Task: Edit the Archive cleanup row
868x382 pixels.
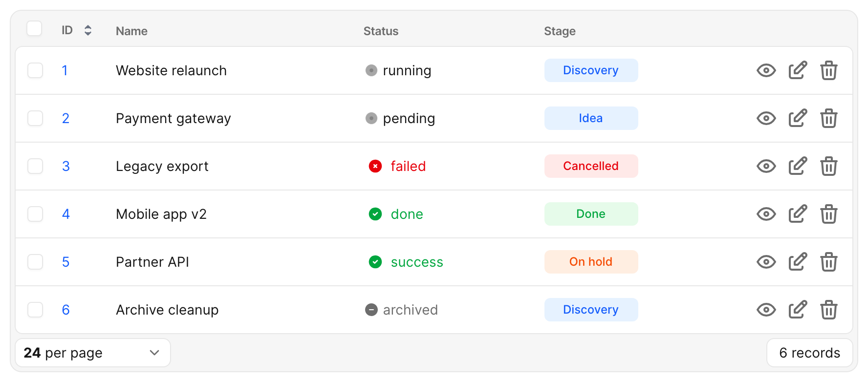Action: point(798,310)
